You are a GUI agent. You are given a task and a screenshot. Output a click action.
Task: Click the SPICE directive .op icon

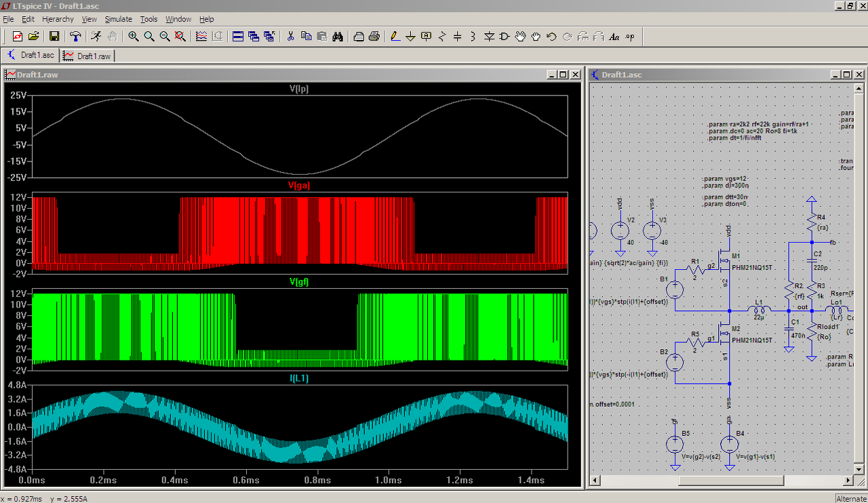click(630, 37)
